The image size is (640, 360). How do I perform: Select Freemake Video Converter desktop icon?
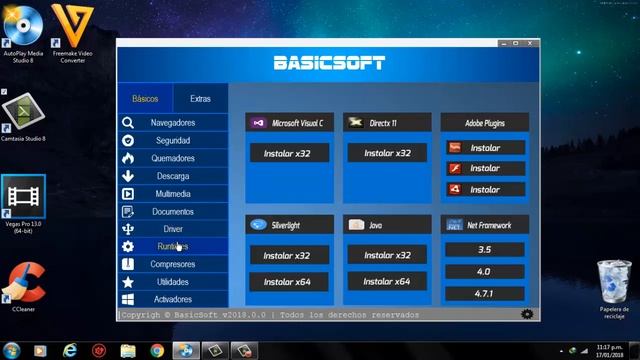tap(73, 33)
